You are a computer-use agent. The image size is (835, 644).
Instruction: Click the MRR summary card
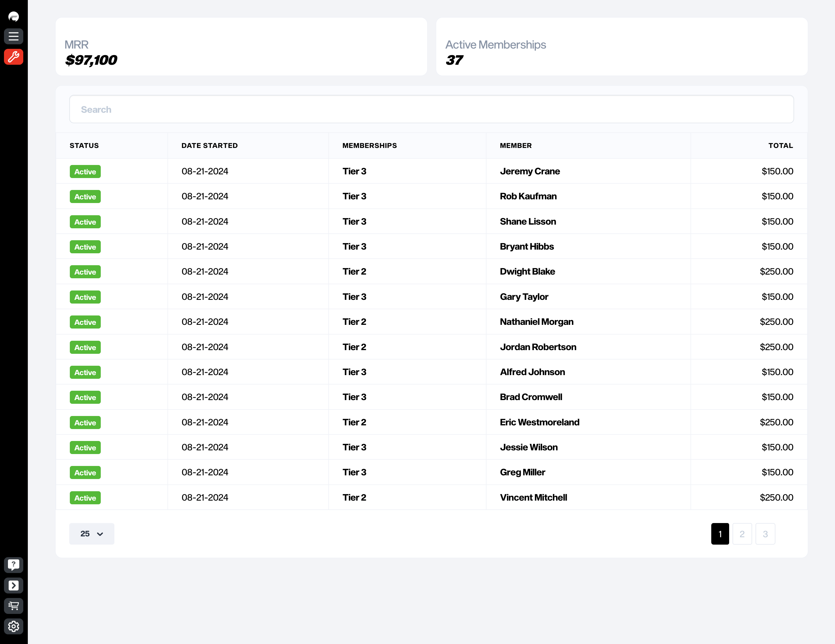click(x=241, y=47)
